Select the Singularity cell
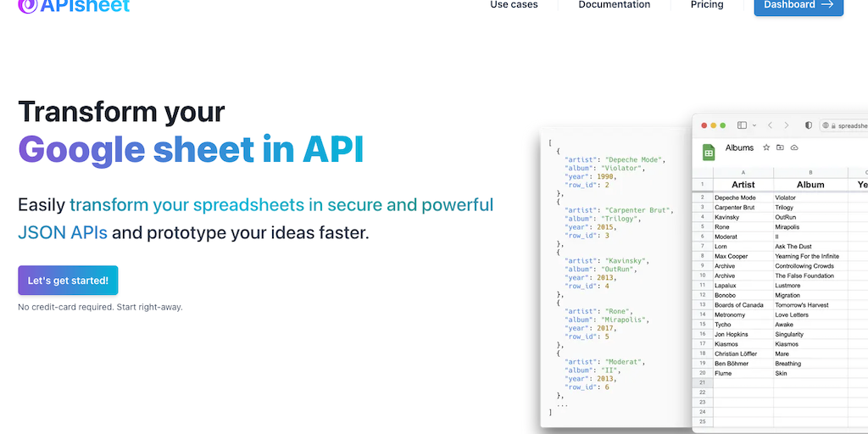The image size is (868, 434). click(810, 334)
